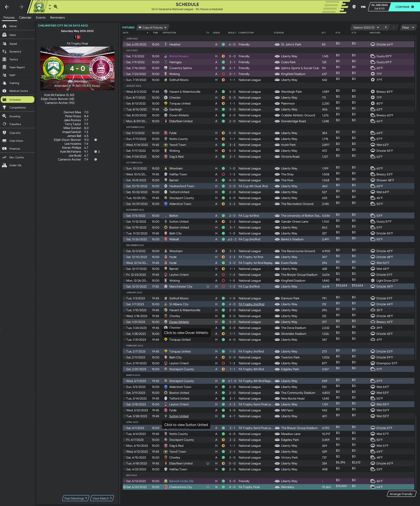Open Training in the sidebar
This screenshot has height=506, width=420.
pos(17,83)
